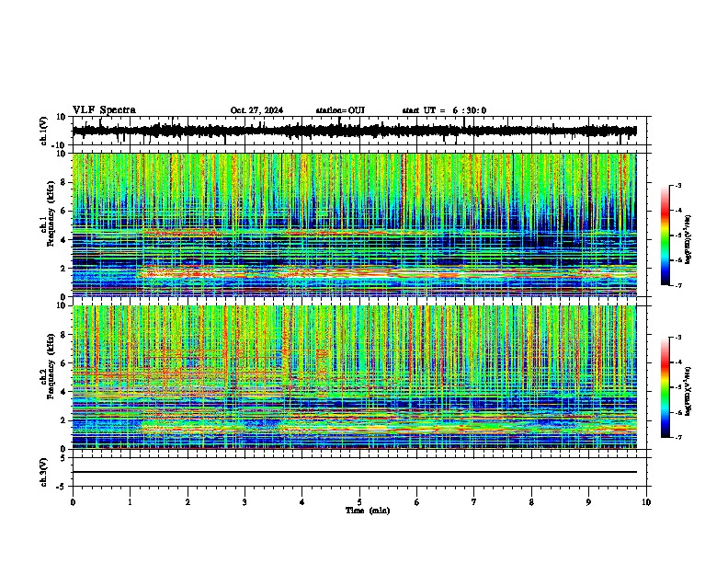Click the "6" tick on the time axis
728x563 pixels.
coord(417,502)
